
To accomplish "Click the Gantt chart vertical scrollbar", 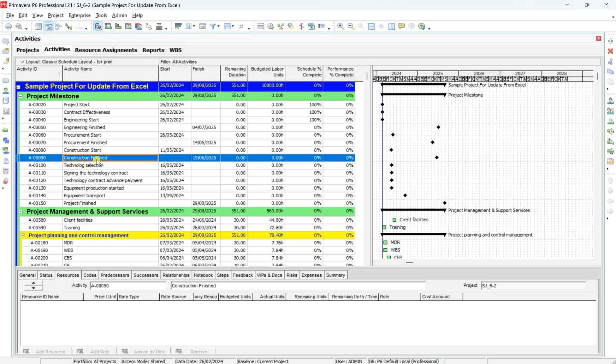I will coord(597,76).
